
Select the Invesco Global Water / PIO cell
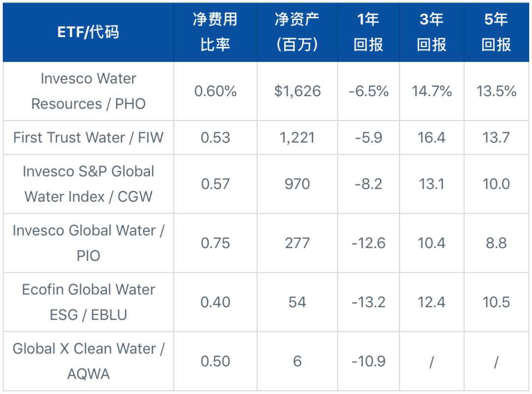coord(88,243)
